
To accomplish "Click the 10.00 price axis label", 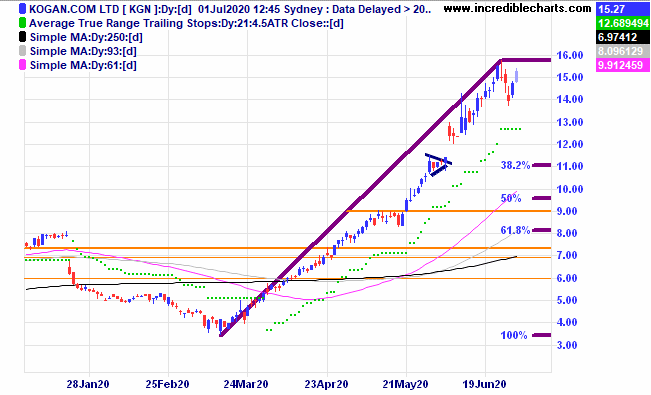I will pyautogui.click(x=570, y=189).
